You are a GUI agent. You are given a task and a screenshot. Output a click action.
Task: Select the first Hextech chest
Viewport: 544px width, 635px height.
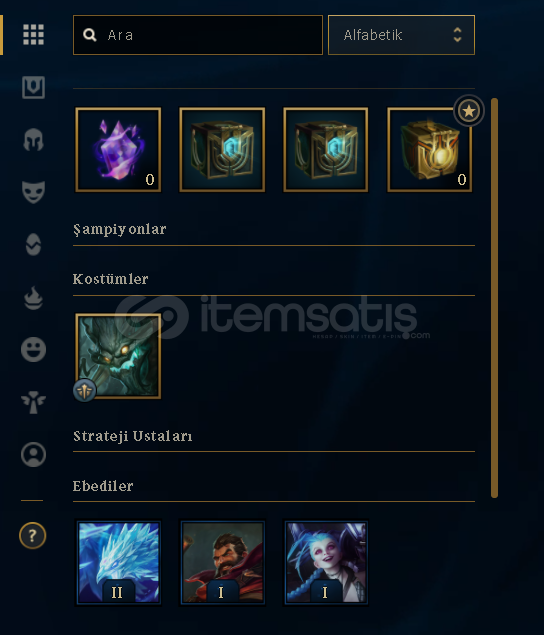222,149
